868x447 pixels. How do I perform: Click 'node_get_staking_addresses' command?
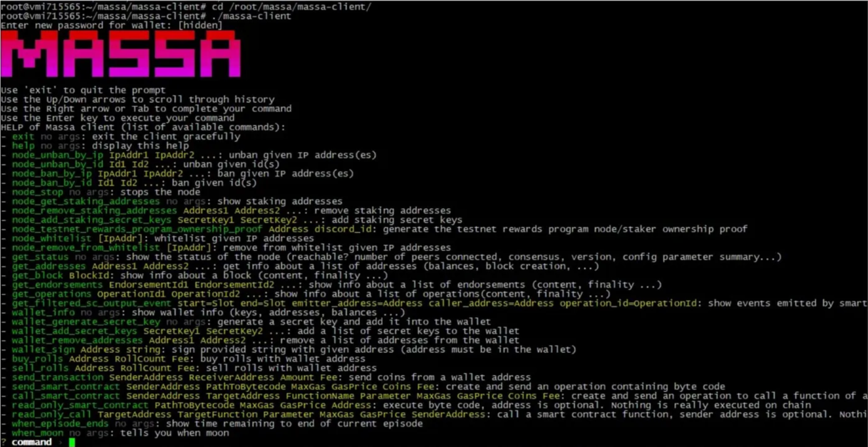86,201
